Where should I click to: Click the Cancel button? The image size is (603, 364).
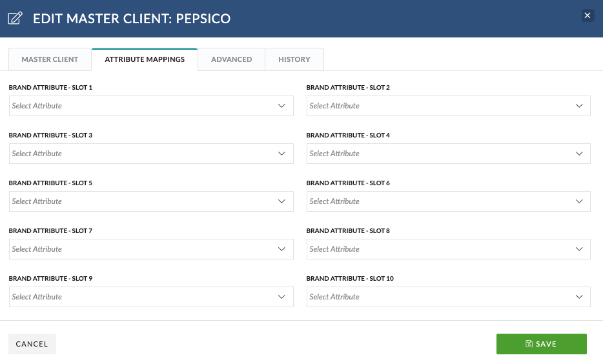pyautogui.click(x=32, y=344)
